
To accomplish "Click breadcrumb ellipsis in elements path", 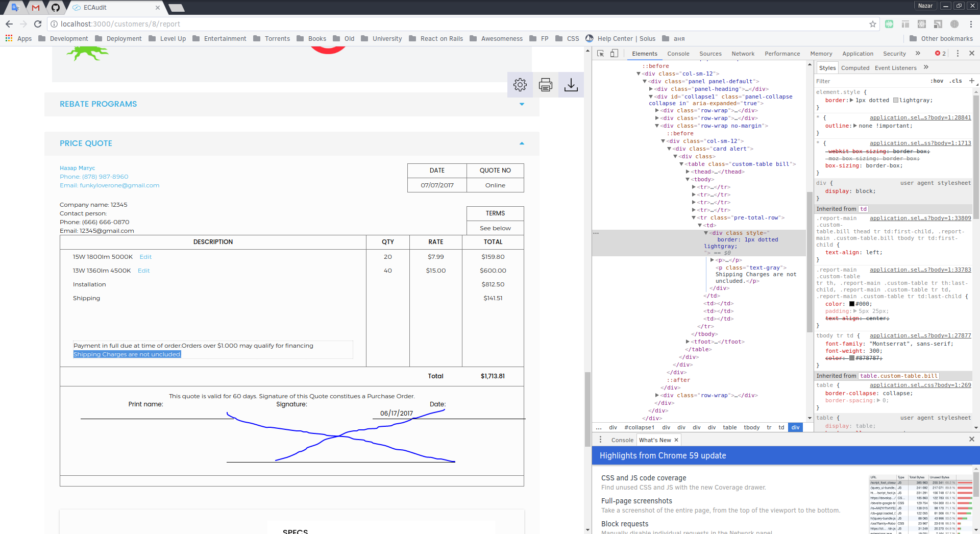I will click(x=599, y=427).
